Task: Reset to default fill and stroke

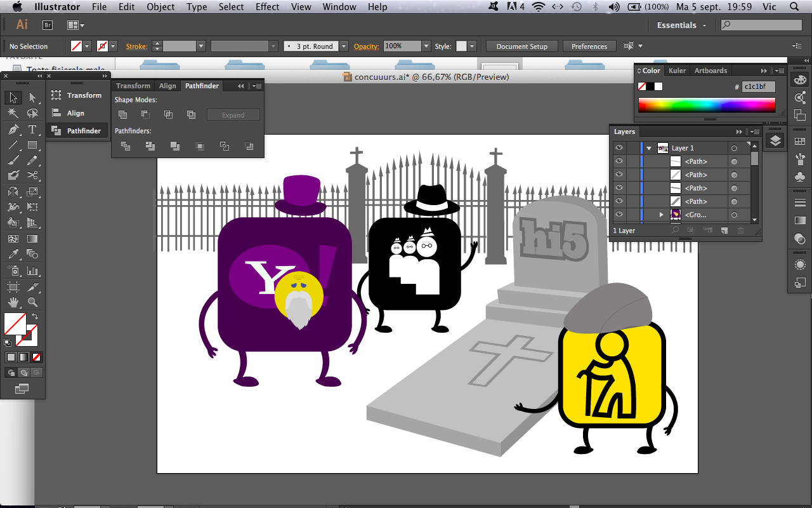Action: [x=8, y=342]
